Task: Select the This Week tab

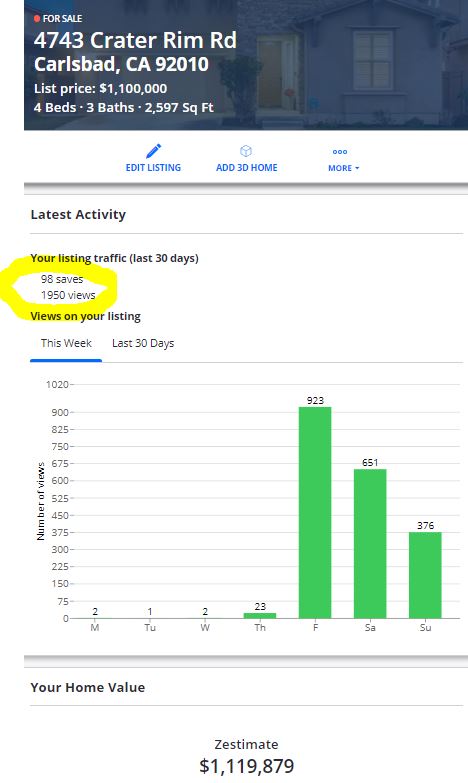Action: tap(66, 343)
